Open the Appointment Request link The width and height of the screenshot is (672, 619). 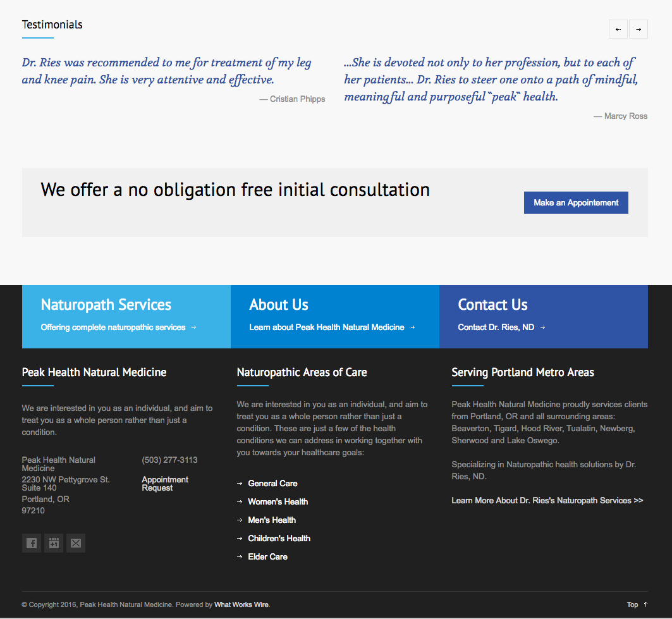[x=165, y=484]
